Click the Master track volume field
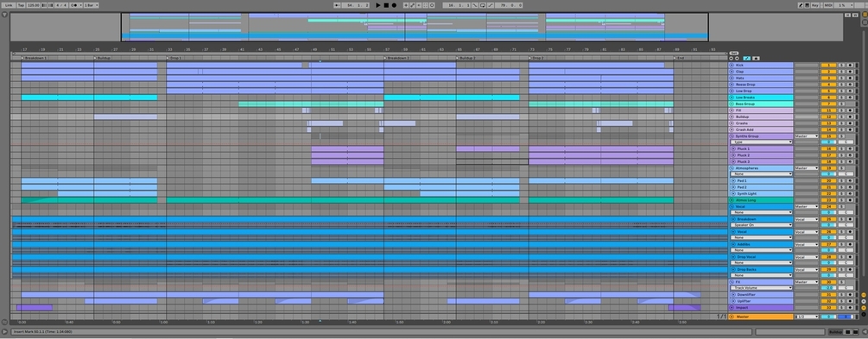 click(x=828, y=317)
